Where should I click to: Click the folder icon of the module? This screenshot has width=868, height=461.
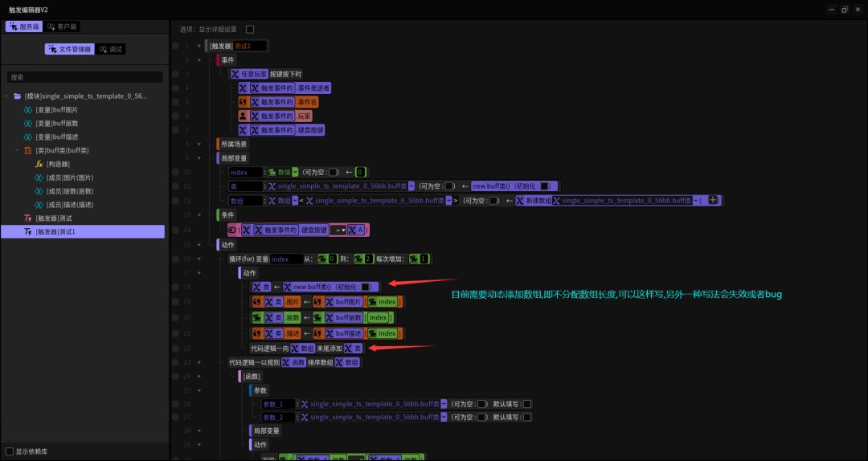tap(18, 96)
